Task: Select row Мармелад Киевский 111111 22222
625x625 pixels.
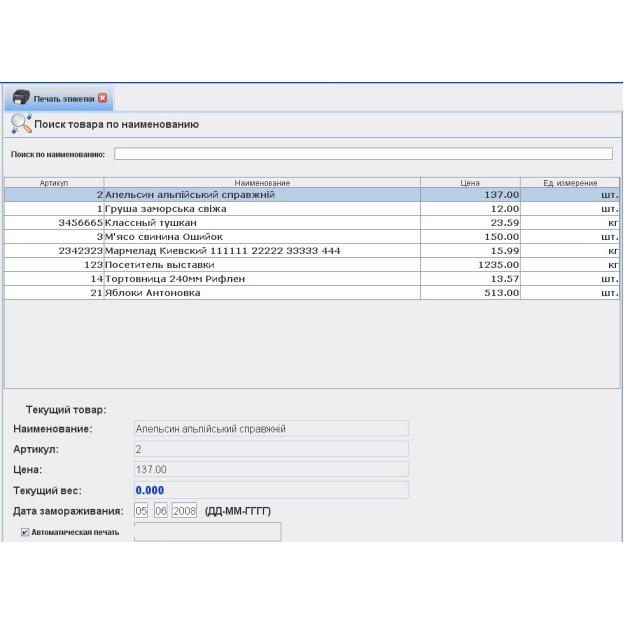Action: [x=312, y=251]
